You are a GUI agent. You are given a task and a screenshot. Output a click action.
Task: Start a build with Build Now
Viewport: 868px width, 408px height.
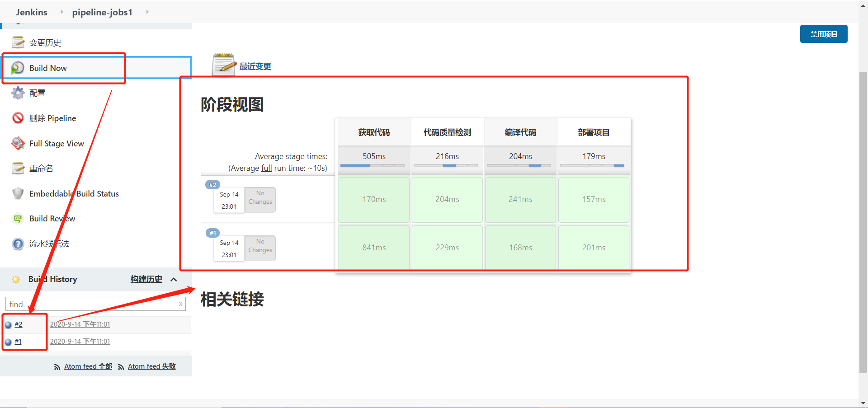pos(48,68)
